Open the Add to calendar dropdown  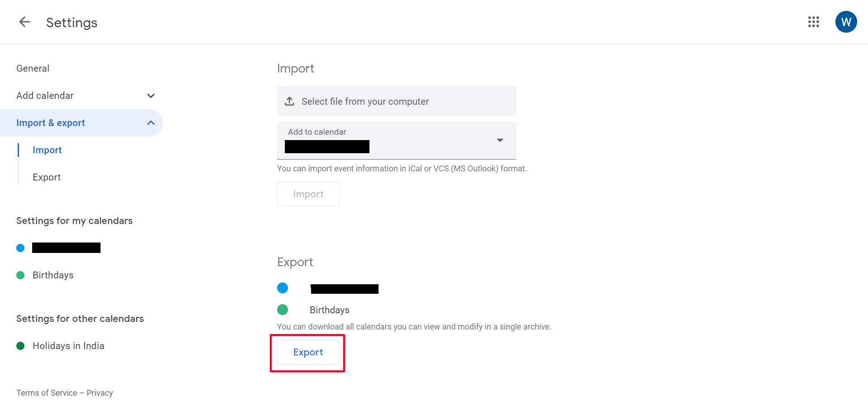[x=499, y=141]
